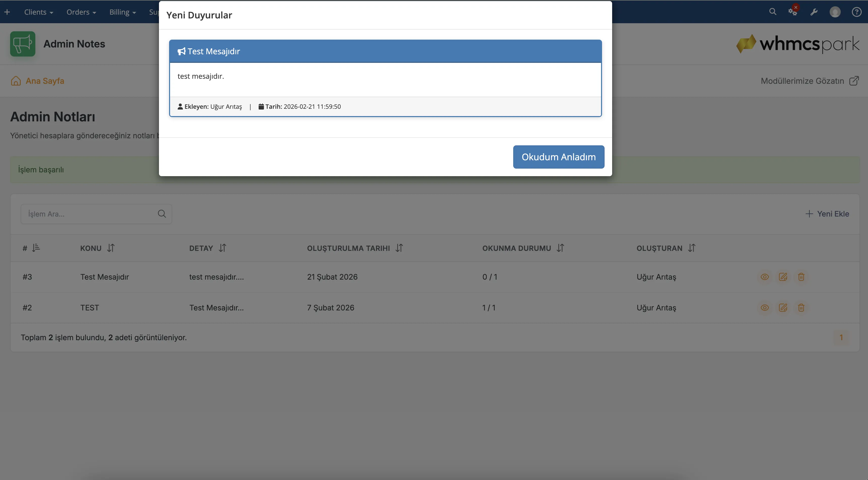The image size is (868, 480).
Task: Click the '21 Şubat 2026' date cell
Action: click(x=332, y=277)
